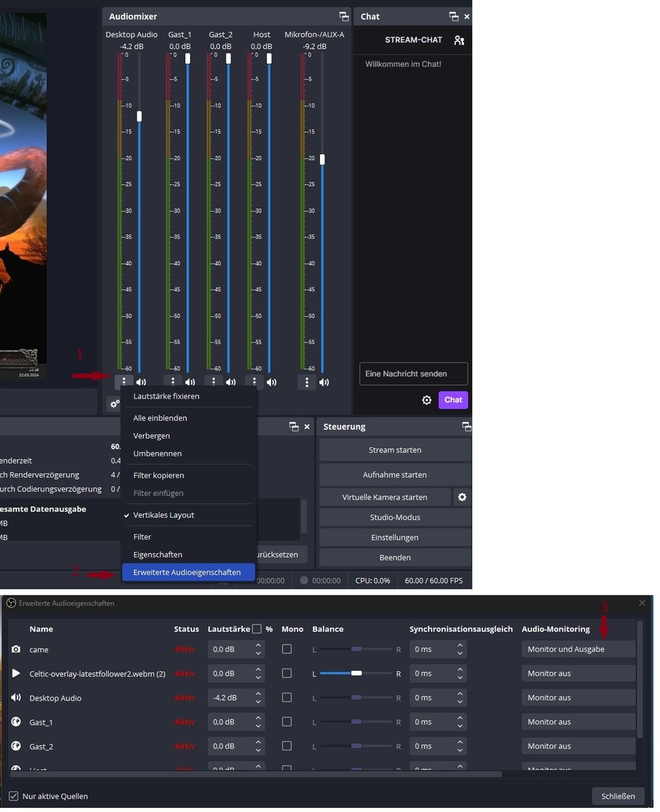Open Audio-Monitoring dropdown for Gast_1
The width and height of the screenshot is (660, 812).
point(578,722)
